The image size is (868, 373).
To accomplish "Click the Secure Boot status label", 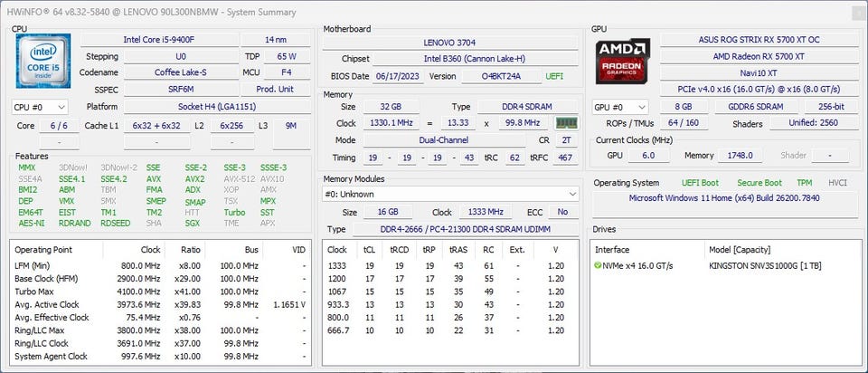I will pos(758,182).
